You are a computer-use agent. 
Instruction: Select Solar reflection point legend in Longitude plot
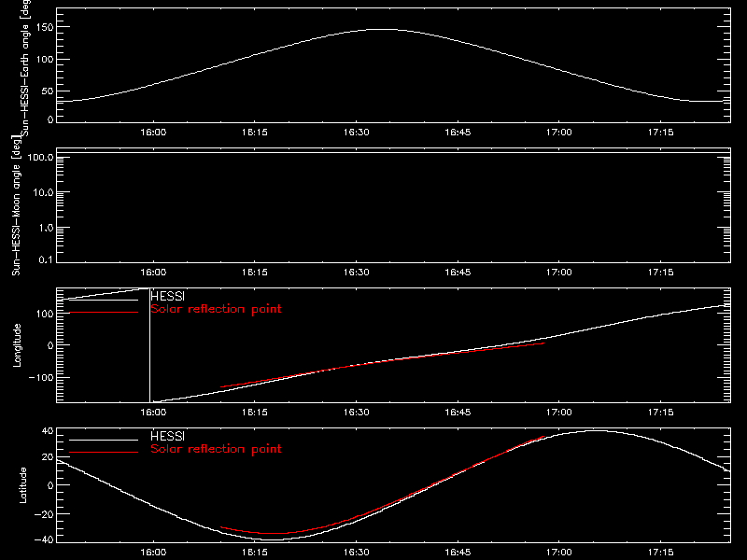tap(216, 309)
